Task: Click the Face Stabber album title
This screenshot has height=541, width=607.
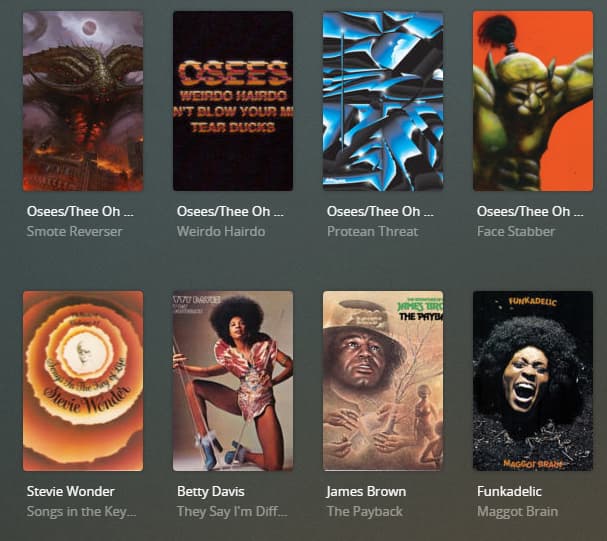Action: tap(516, 231)
